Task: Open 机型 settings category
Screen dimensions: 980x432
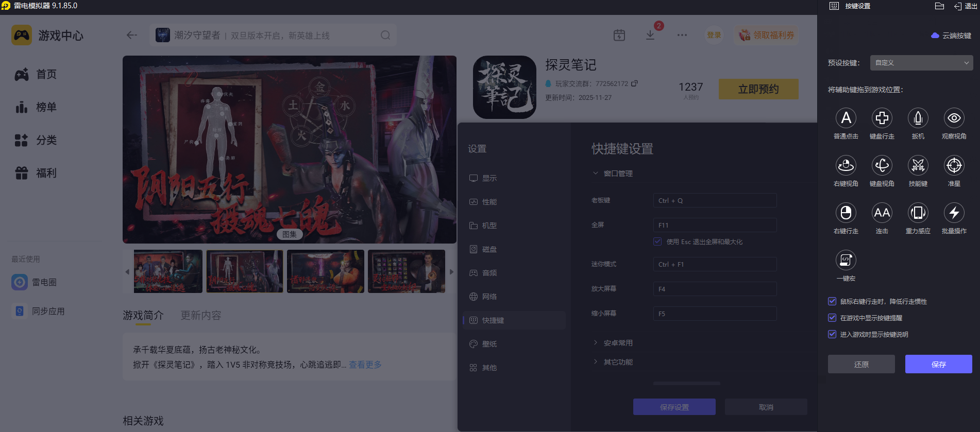Action: tap(514, 226)
